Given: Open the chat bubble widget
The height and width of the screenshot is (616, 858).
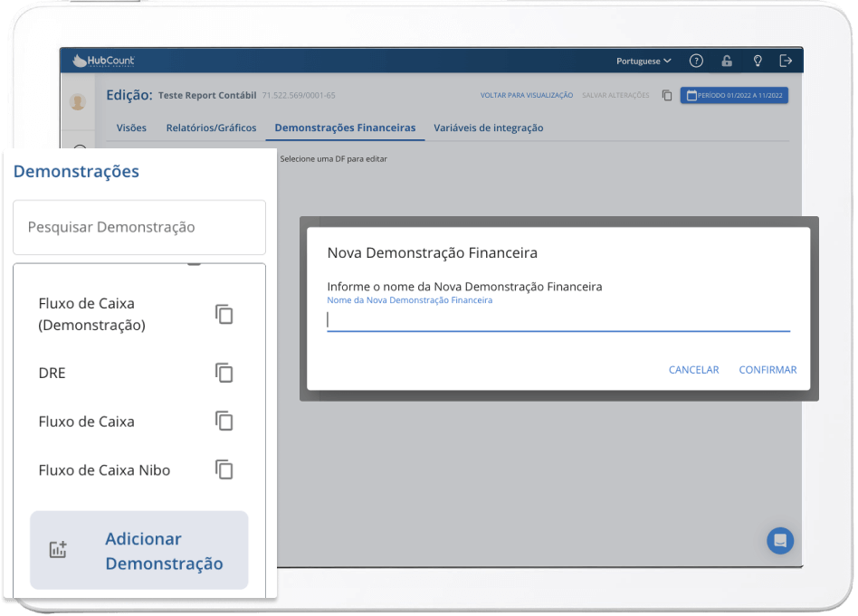Looking at the screenshot, I should pos(780,541).
